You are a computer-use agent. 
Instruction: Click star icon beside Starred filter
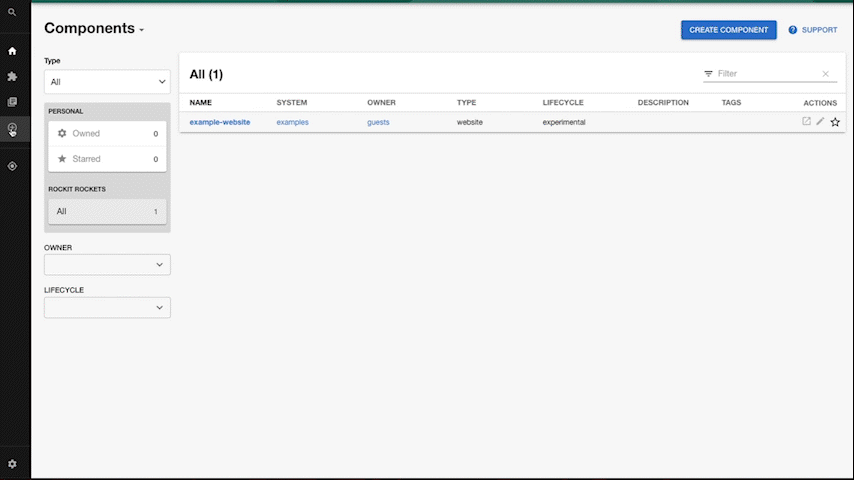coord(62,159)
